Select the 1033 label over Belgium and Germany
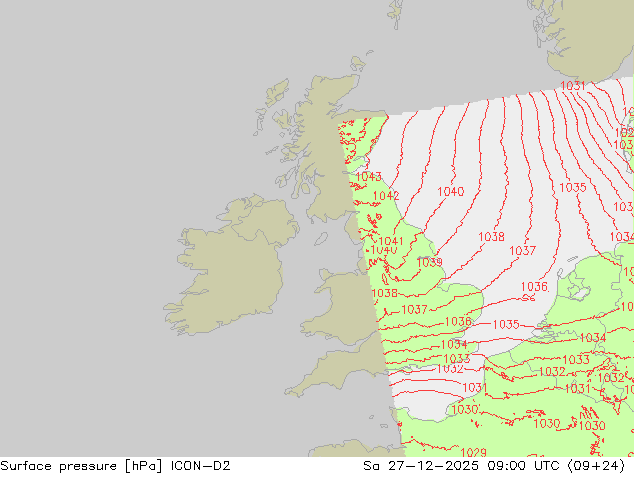This screenshot has width=634, height=490. [576, 359]
